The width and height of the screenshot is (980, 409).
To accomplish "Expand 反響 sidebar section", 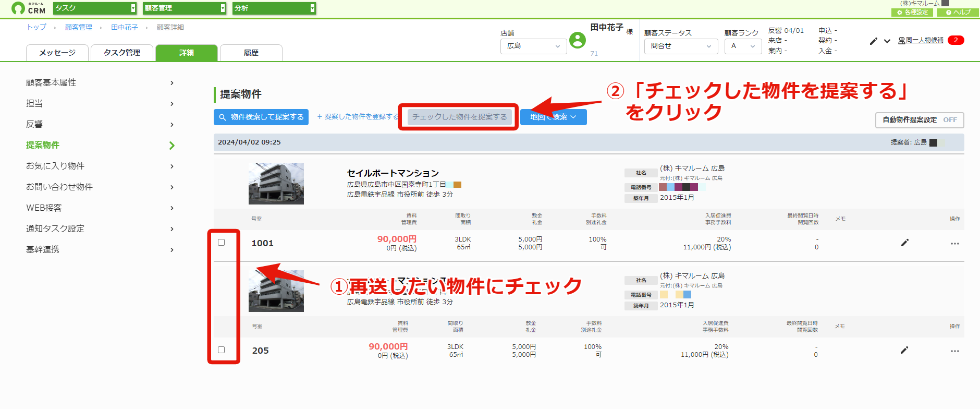I will (100, 124).
